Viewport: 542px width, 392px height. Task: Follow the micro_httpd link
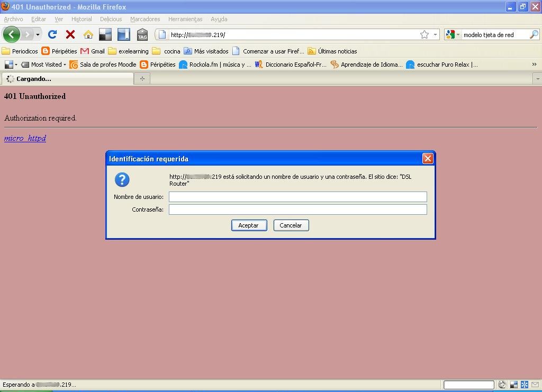tap(25, 139)
